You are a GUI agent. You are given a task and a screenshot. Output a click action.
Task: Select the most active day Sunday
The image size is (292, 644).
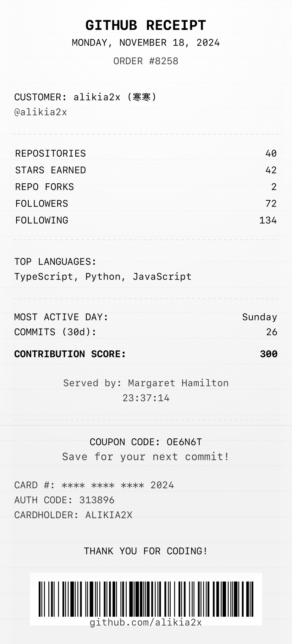pos(259,317)
